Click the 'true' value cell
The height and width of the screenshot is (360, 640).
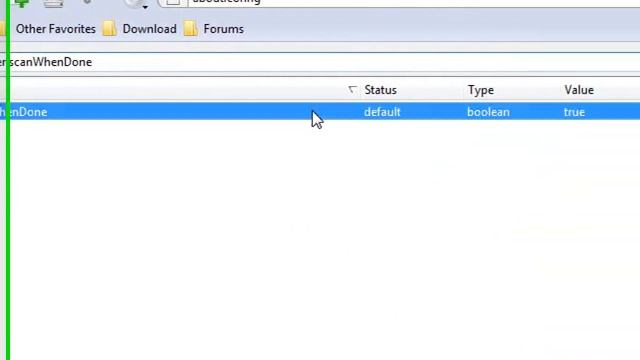point(574,112)
